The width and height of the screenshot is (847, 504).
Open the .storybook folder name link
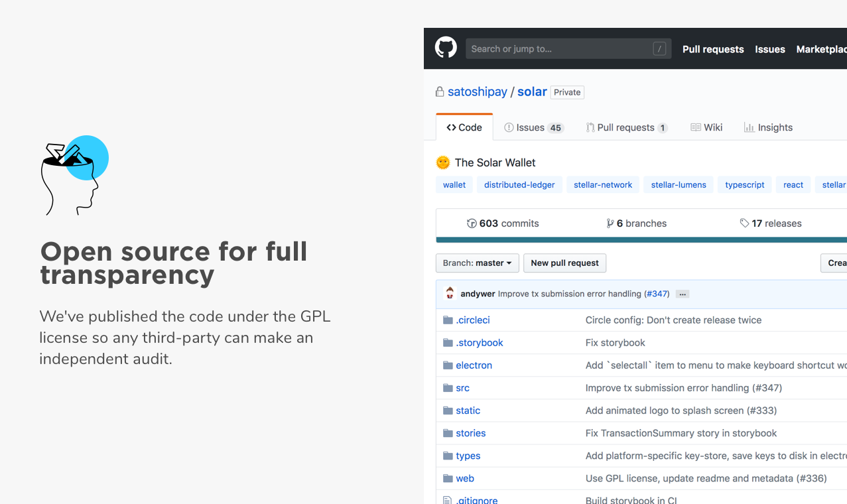(480, 343)
